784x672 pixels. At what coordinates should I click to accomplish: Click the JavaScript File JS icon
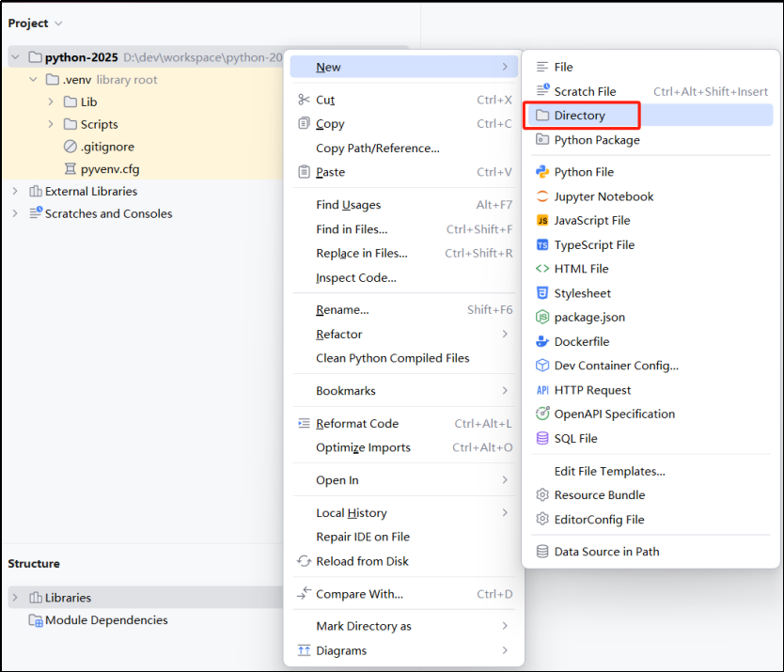542,221
